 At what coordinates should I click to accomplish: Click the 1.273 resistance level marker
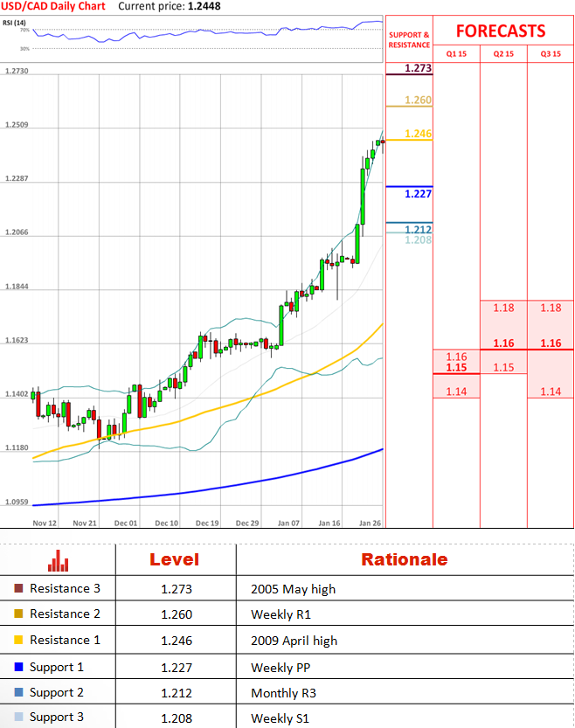418,68
